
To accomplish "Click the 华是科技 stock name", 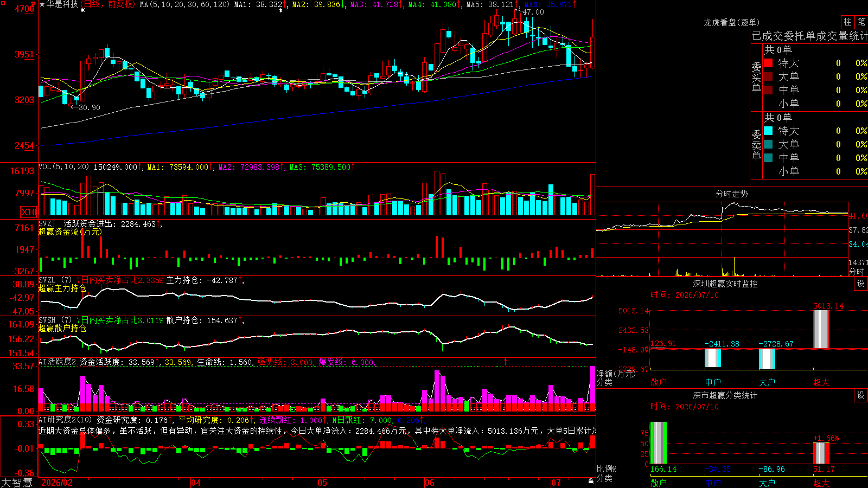I will [62, 4].
